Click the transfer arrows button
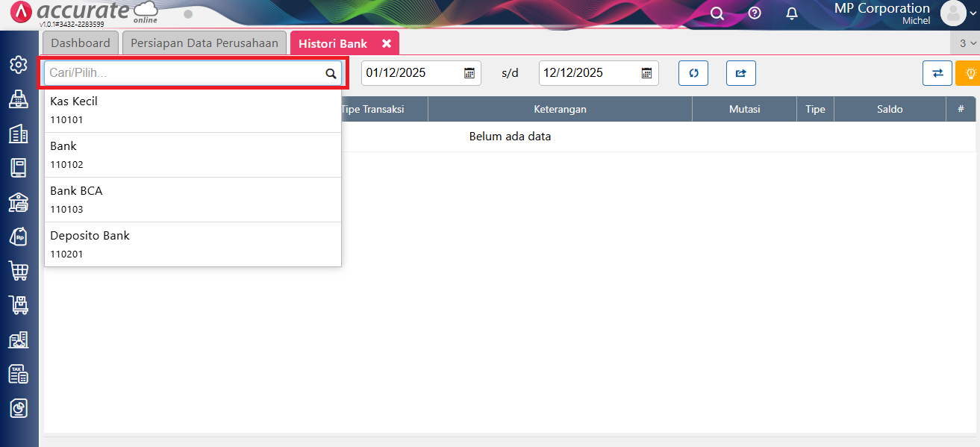 [937, 73]
